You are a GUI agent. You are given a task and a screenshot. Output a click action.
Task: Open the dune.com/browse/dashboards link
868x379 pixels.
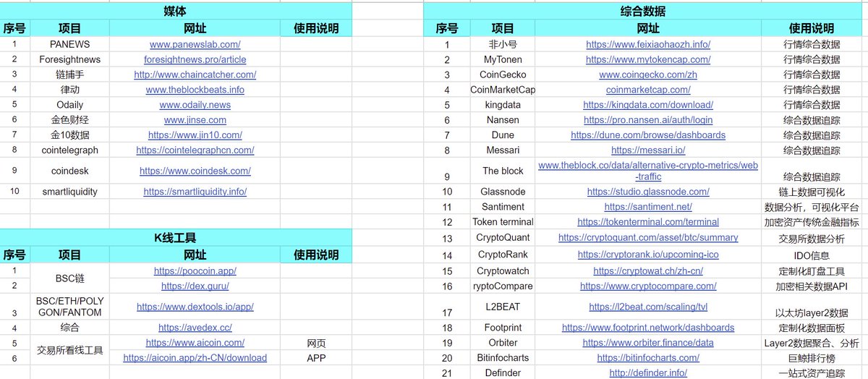[x=648, y=135]
